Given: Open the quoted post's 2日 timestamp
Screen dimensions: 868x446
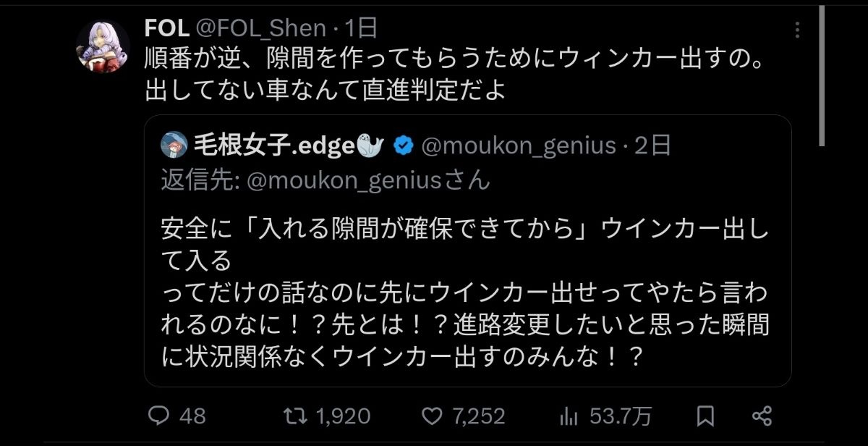Looking at the screenshot, I should point(653,146).
